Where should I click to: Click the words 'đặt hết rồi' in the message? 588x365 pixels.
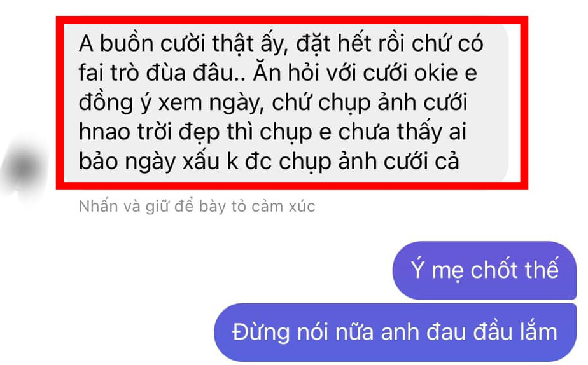coord(351,44)
